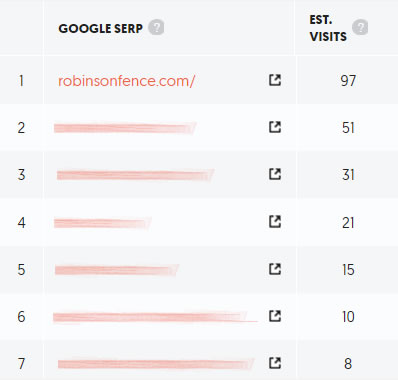
Task: Open external link icon for rank 1
Action: pos(275,80)
